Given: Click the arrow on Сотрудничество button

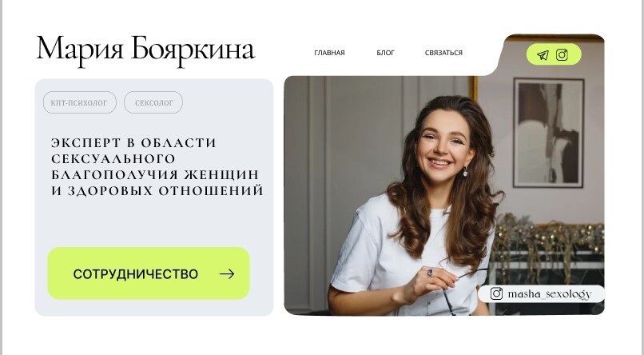Looking at the screenshot, I should coord(227,274).
